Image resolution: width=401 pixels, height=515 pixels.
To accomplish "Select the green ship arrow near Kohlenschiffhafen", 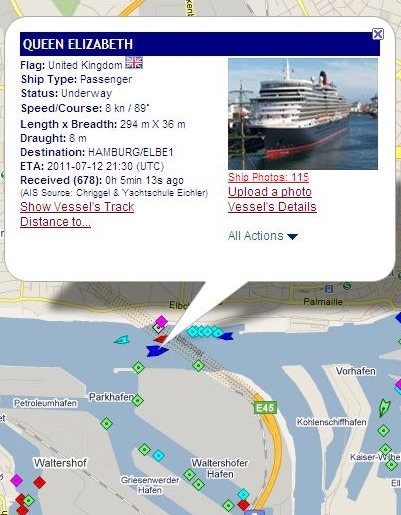I will pyautogui.click(x=384, y=407).
